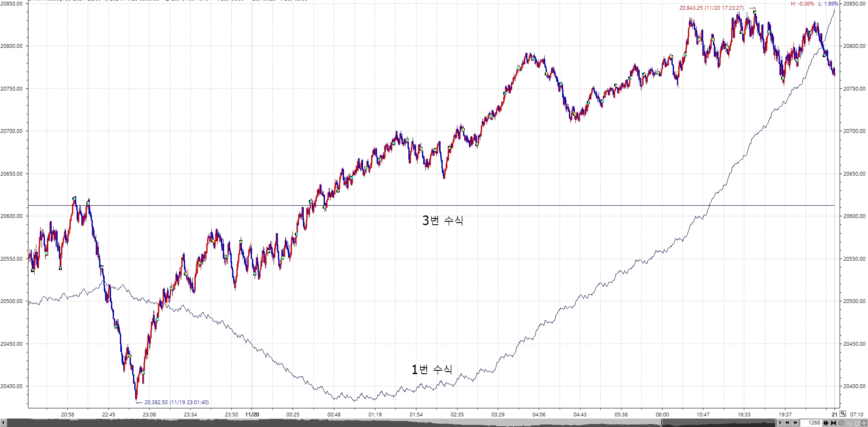This screenshot has width=868, height=427.
Task: Zoom in using the circled plus icon
Action: pyautogui.click(x=841, y=423)
